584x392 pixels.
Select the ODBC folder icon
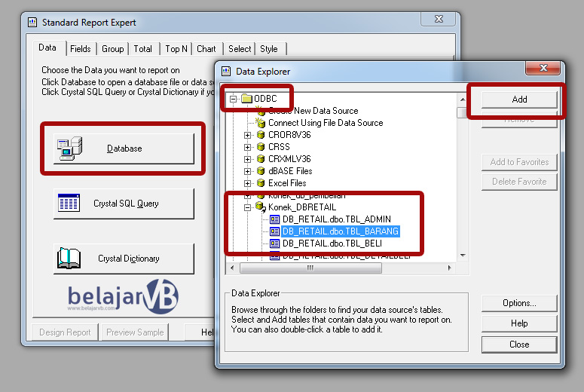(x=246, y=98)
